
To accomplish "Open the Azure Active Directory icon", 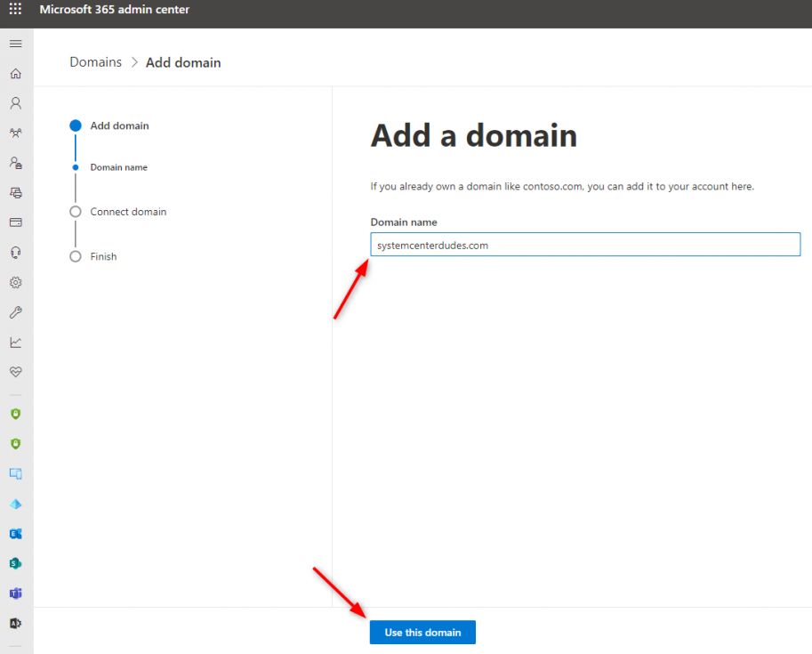I will click(x=14, y=623).
